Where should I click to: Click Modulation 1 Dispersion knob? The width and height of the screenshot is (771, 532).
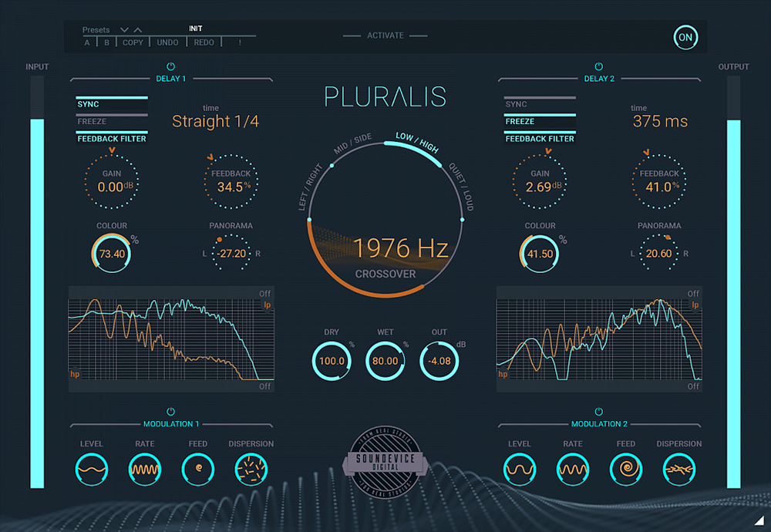coord(251,470)
